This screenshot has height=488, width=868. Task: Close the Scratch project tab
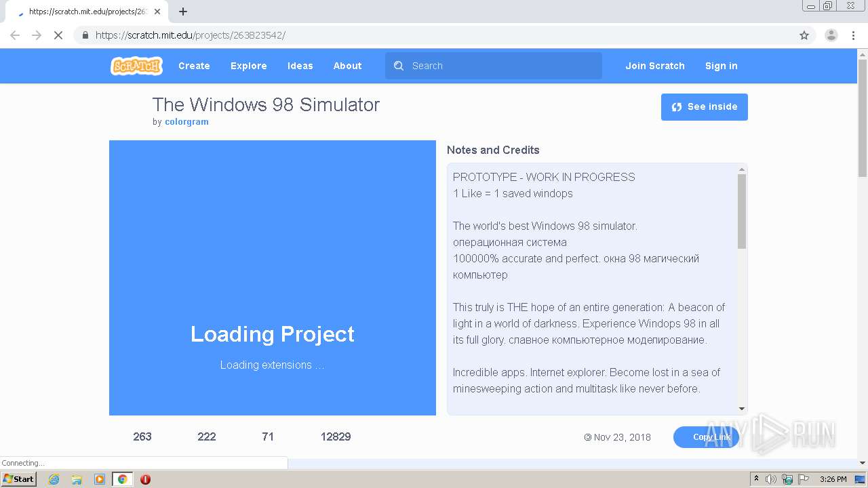[157, 12]
